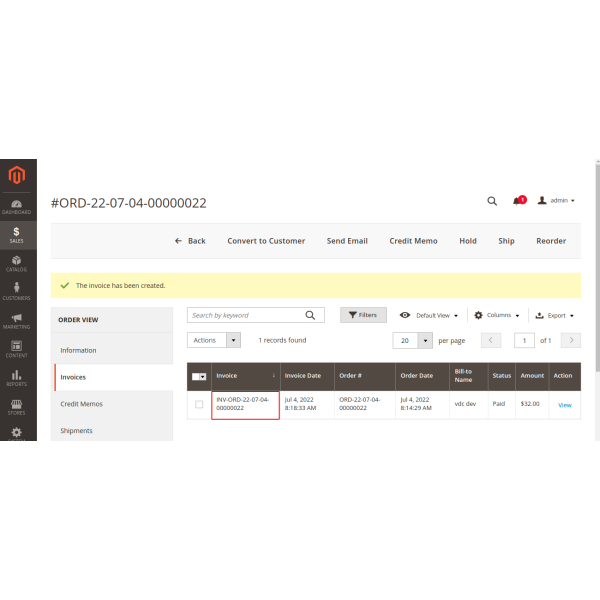Open the notifications bell icon
The height and width of the screenshot is (600, 600).
pyautogui.click(x=518, y=201)
